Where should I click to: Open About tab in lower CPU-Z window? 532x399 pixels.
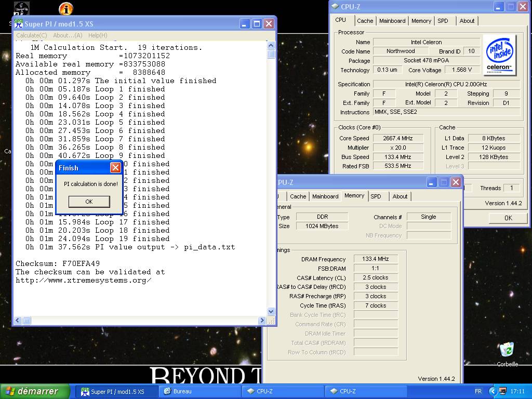[x=400, y=196]
